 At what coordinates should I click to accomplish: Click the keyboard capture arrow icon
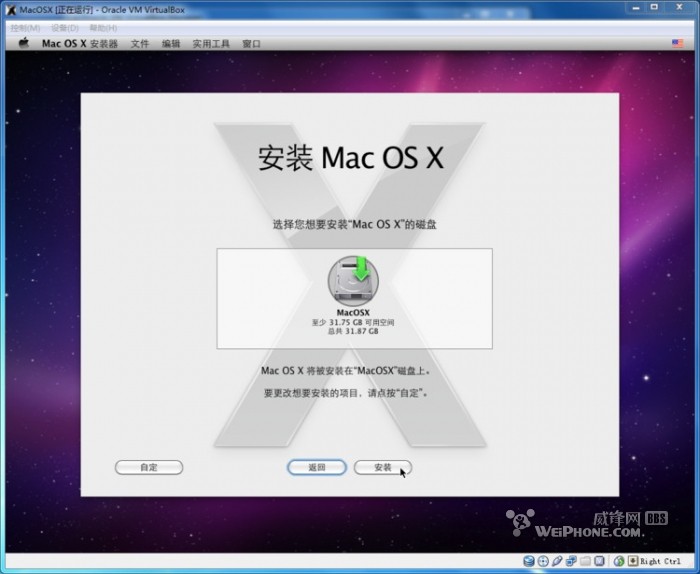pos(633,561)
